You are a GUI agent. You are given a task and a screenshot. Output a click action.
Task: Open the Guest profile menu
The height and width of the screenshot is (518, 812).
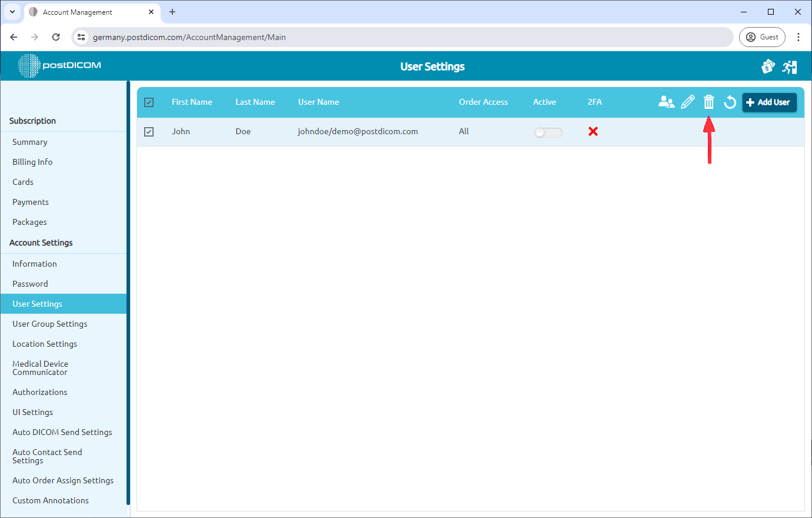pos(761,36)
